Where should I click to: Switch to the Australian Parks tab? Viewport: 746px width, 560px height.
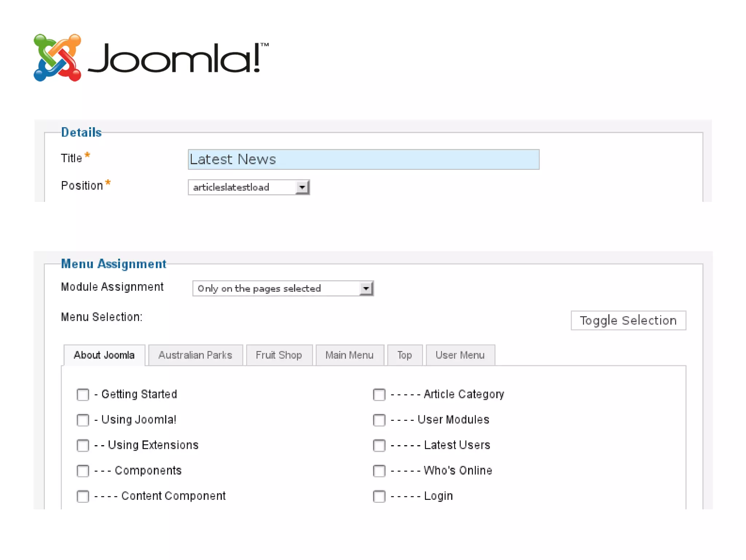(195, 355)
